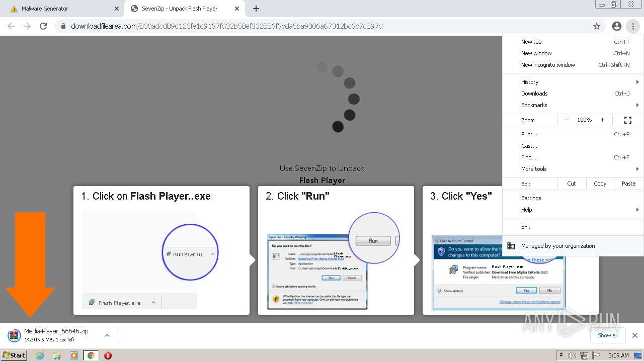The image size is (644, 362).
Task: Click the red Opera-style taskbar icon
Action: [108, 355]
